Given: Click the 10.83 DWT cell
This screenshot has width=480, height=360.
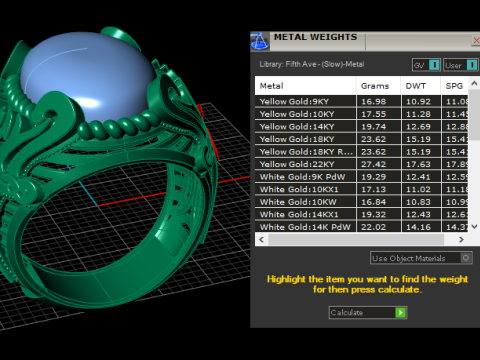Looking at the screenshot, I should (x=421, y=202).
